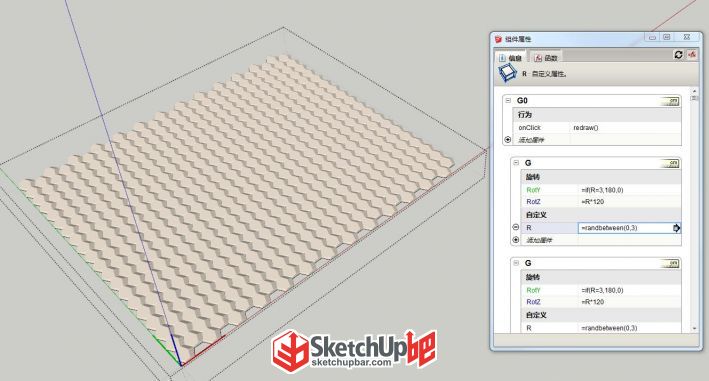Screen dimensions: 709x381
Task: Collapse the first G subcomponent section
Action: (516, 163)
